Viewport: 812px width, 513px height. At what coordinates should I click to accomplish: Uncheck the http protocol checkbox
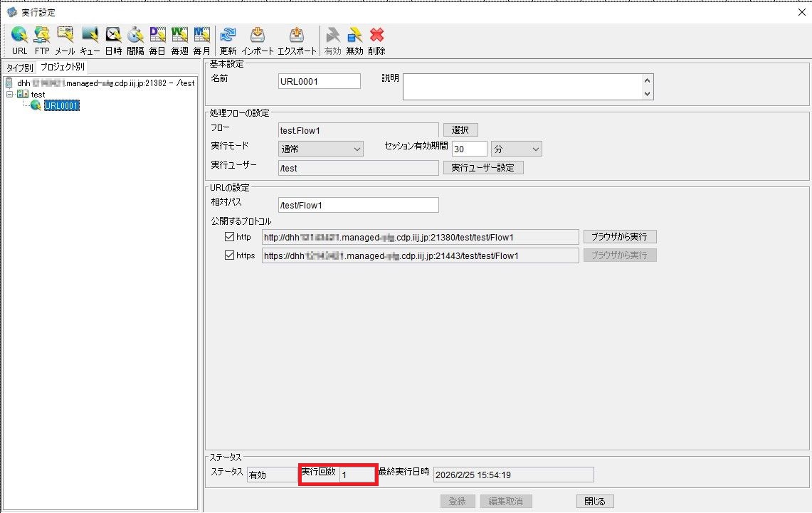(230, 237)
